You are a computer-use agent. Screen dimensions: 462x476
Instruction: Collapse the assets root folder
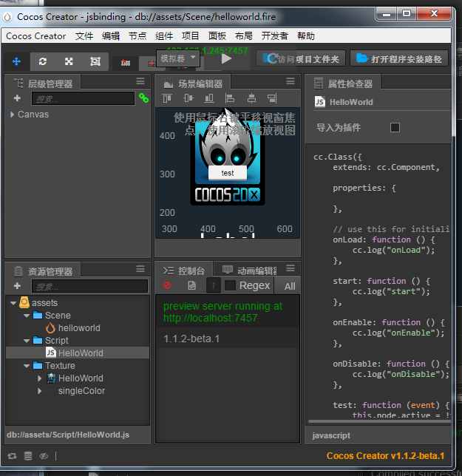coord(13,303)
